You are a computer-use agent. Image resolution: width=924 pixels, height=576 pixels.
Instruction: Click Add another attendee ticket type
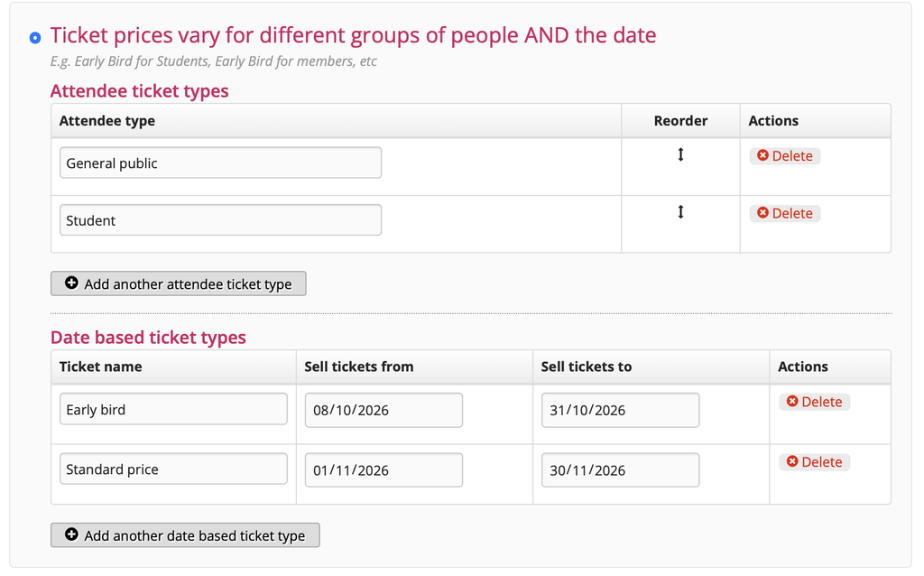179,283
